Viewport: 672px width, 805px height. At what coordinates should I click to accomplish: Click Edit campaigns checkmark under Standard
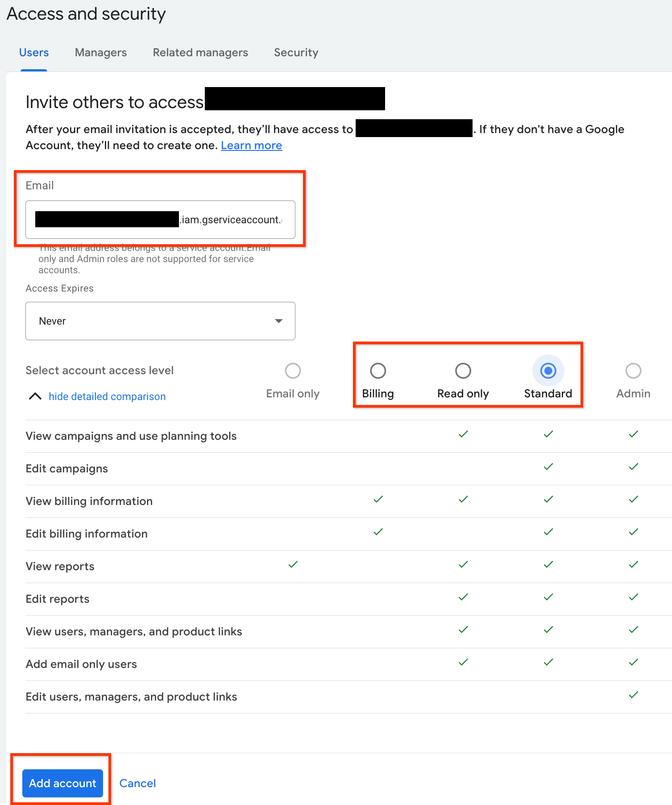[548, 467]
